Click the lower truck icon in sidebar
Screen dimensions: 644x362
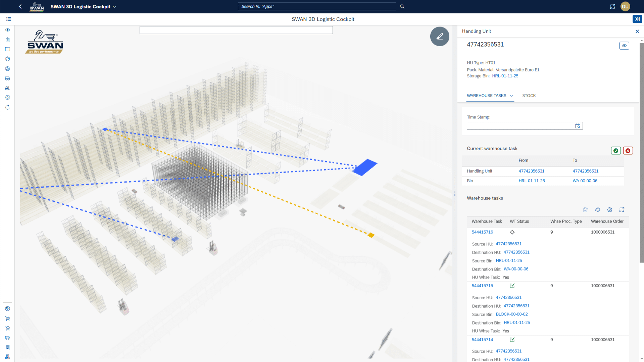7,338
